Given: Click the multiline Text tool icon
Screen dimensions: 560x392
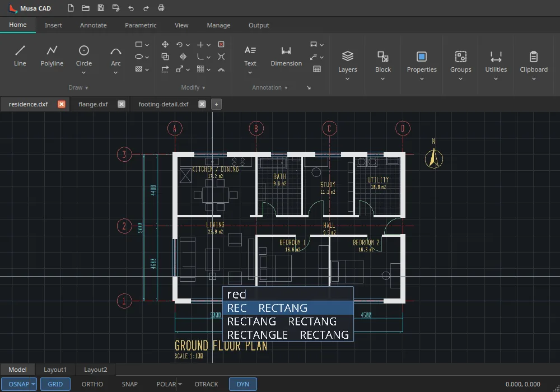Looking at the screenshot, I should (x=250, y=56).
